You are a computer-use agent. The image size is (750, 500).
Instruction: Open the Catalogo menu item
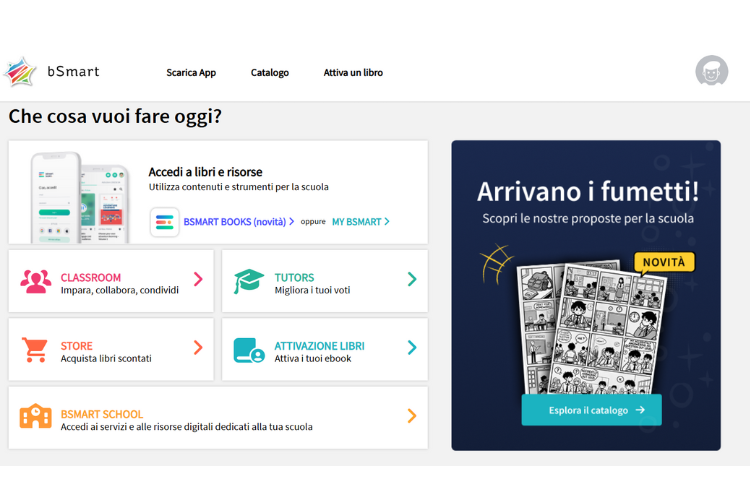[x=270, y=73]
